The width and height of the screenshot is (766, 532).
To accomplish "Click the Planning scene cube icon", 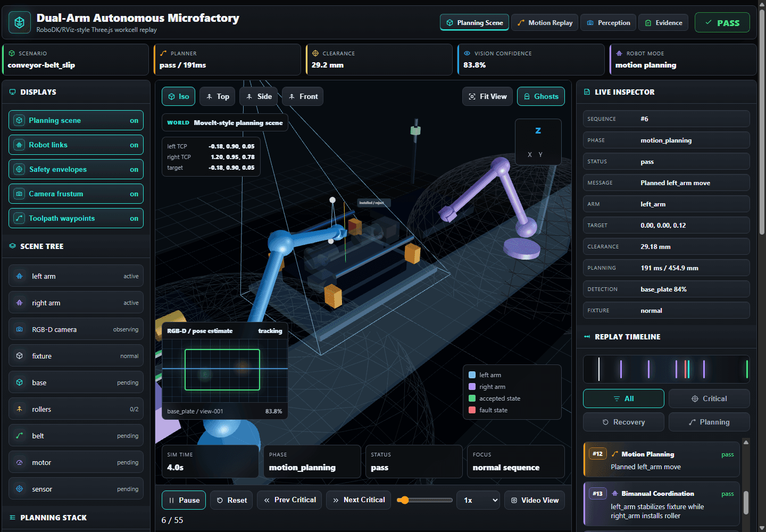I will [19, 120].
